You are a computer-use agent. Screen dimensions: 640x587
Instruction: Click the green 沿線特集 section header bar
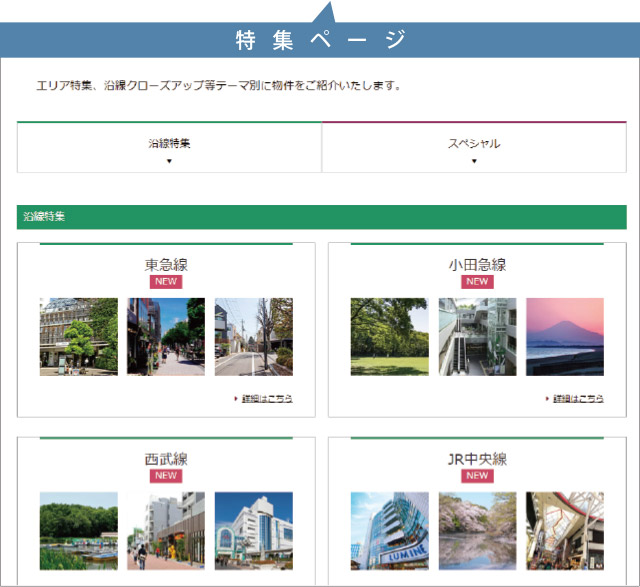coord(321,216)
